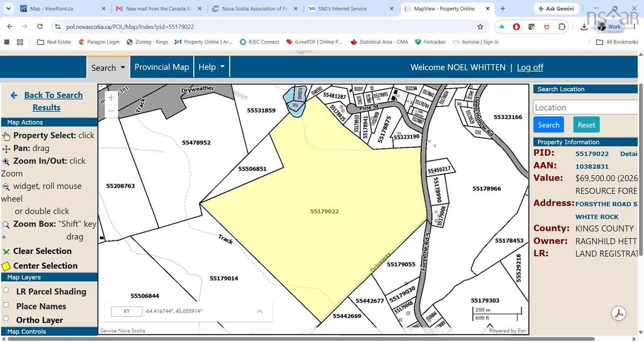Bookmark this page with the star icon
Screen dimensions: 644x342
[480, 26]
